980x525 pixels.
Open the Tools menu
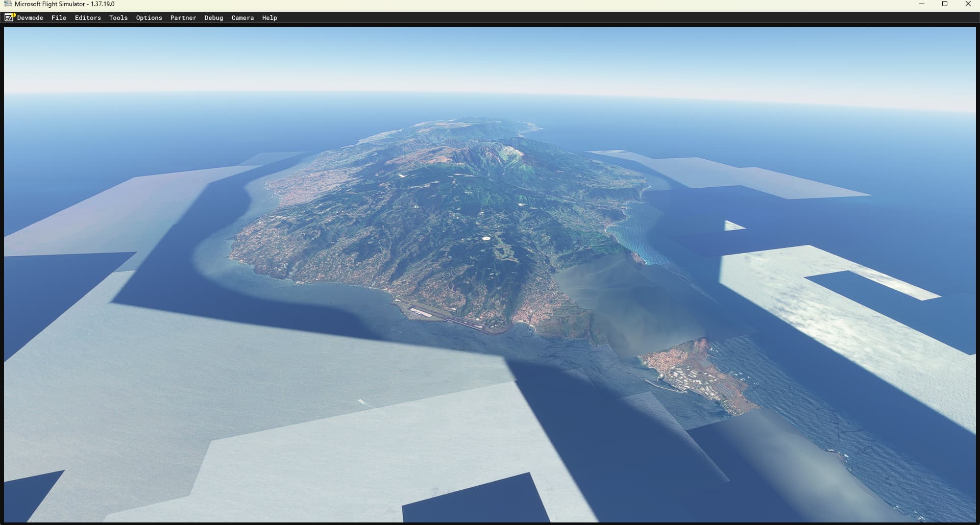click(x=118, y=18)
